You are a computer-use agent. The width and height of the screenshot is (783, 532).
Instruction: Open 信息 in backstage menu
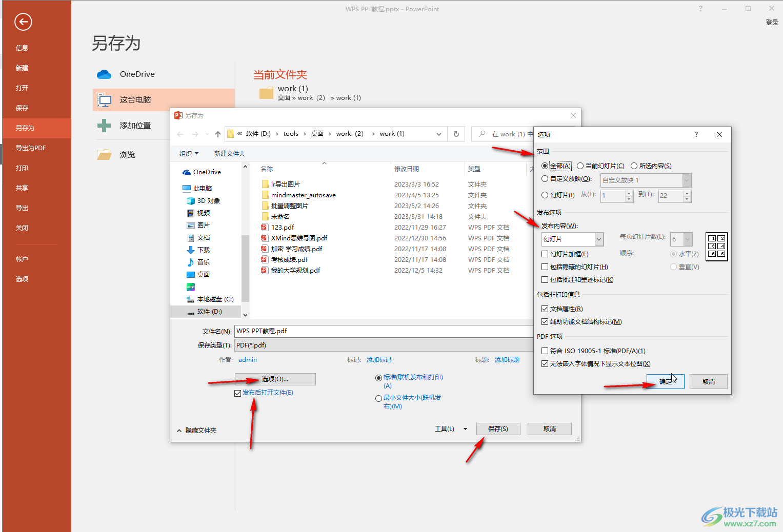[x=22, y=48]
